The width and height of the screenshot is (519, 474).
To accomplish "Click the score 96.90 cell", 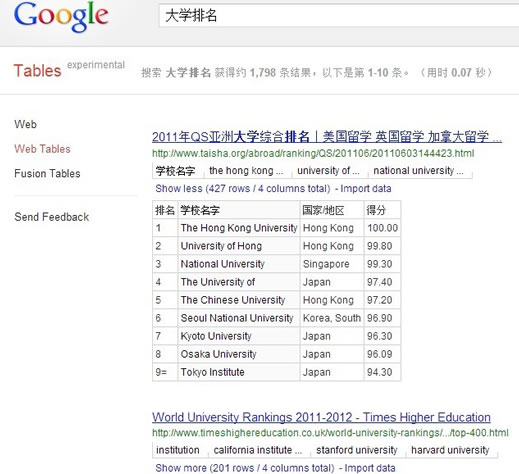I will pos(382,318).
